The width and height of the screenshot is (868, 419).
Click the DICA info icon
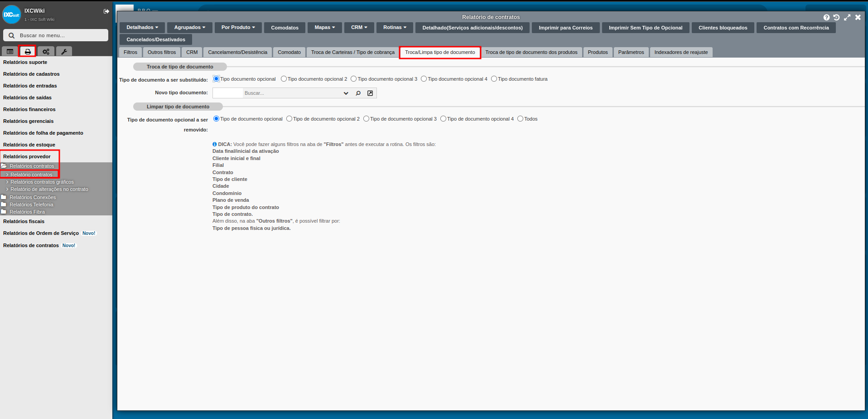[x=215, y=144]
